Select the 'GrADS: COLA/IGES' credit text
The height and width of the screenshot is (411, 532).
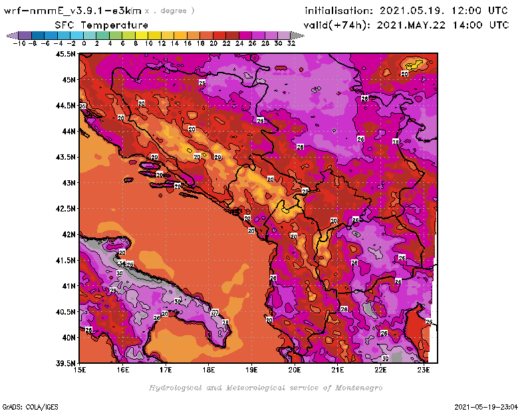click(x=30, y=407)
